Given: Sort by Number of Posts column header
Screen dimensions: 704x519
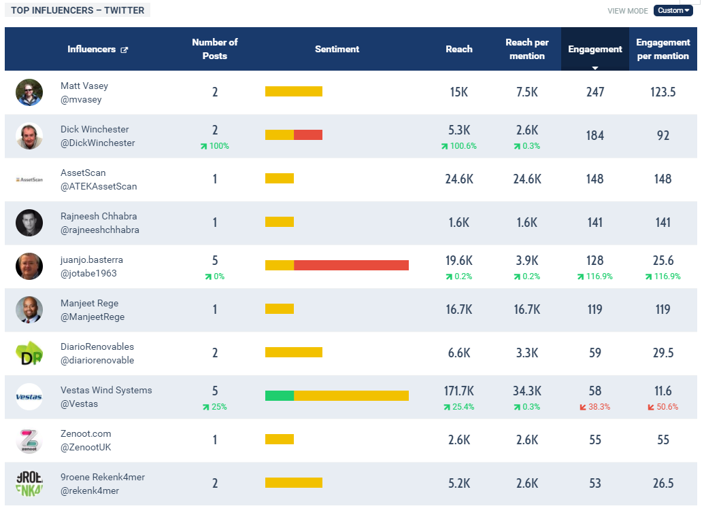Looking at the screenshot, I should pos(215,49).
